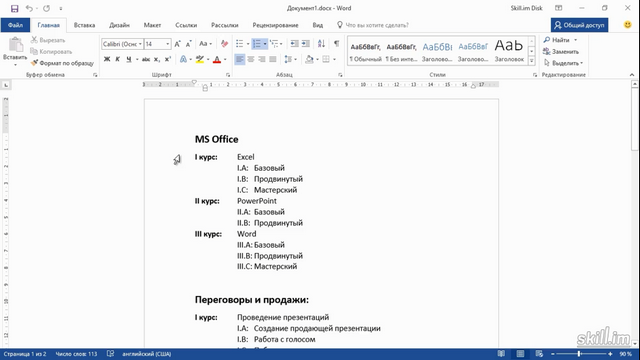Send feedback with smiley icon
Image resolution: width=640 pixels, height=360 pixels.
(x=627, y=25)
